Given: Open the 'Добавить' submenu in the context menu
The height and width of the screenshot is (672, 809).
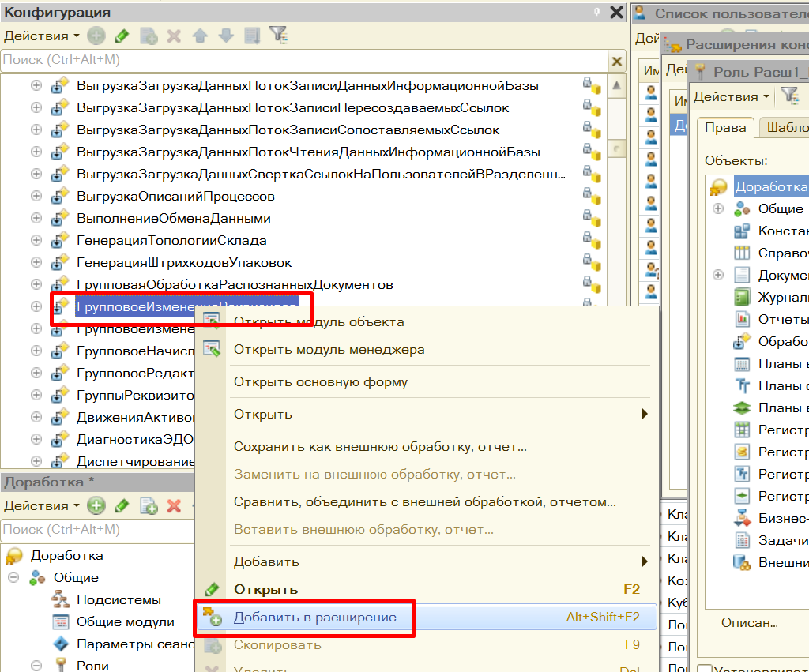Looking at the screenshot, I should 426,561.
